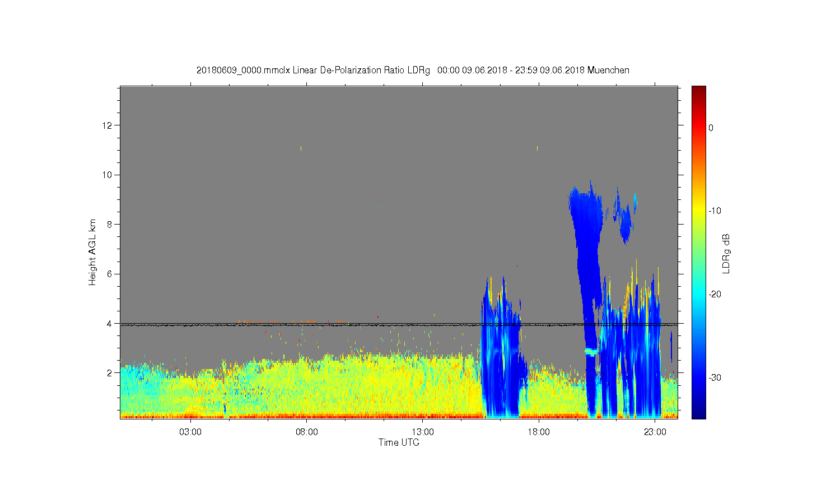Click the 'Height AGL km' axis label
Image resolution: width=840 pixels, height=504 pixels.
(x=92, y=252)
